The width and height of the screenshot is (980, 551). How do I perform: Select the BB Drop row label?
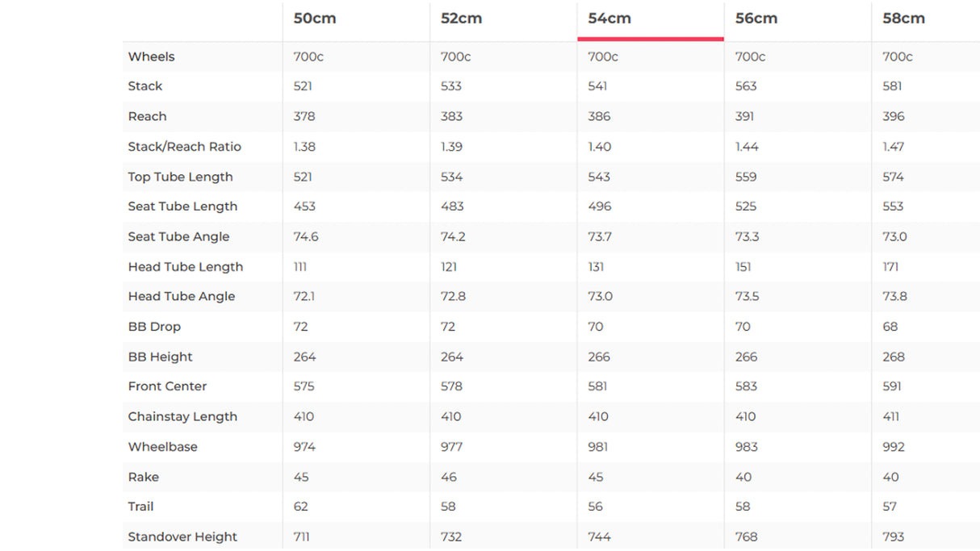[154, 327]
